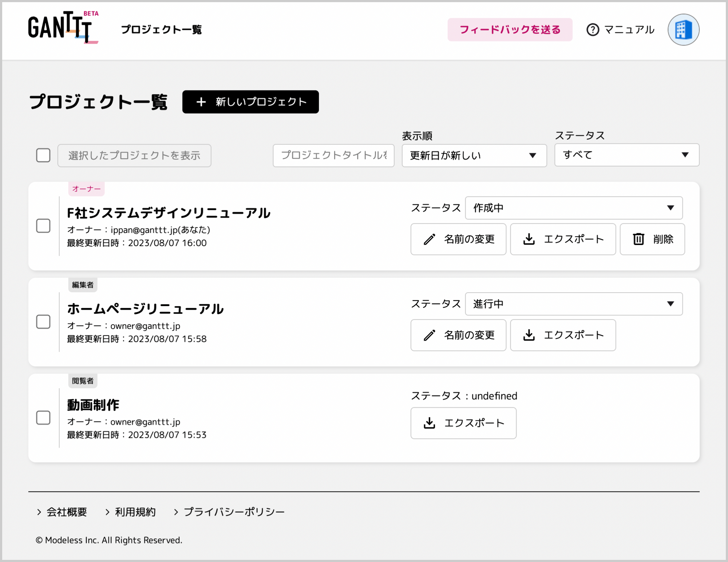Check the F社システムデザインリニューアル project checkbox
This screenshot has width=728, height=562.
click(43, 226)
